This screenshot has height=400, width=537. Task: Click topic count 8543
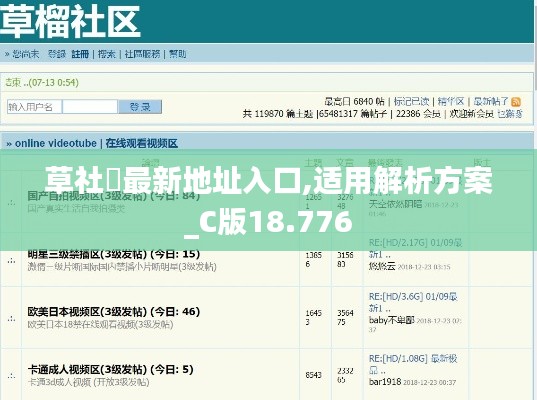tap(313, 375)
